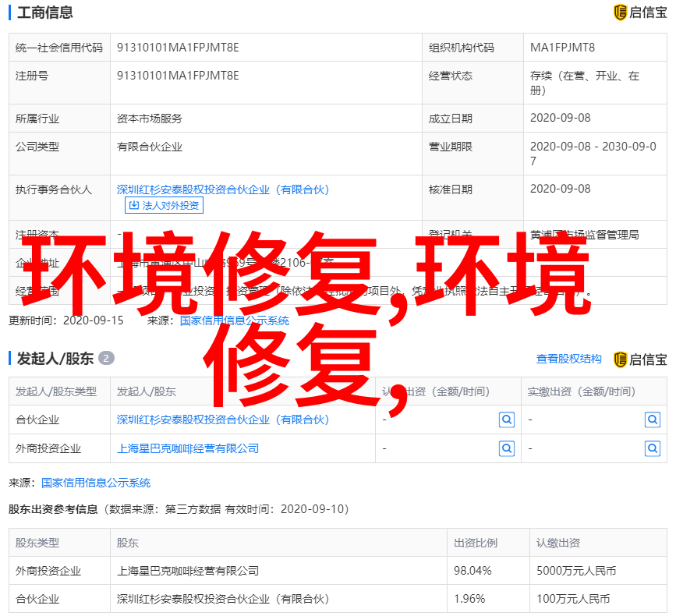
Task: Click 经营状态 value 存续
Action: (x=585, y=83)
